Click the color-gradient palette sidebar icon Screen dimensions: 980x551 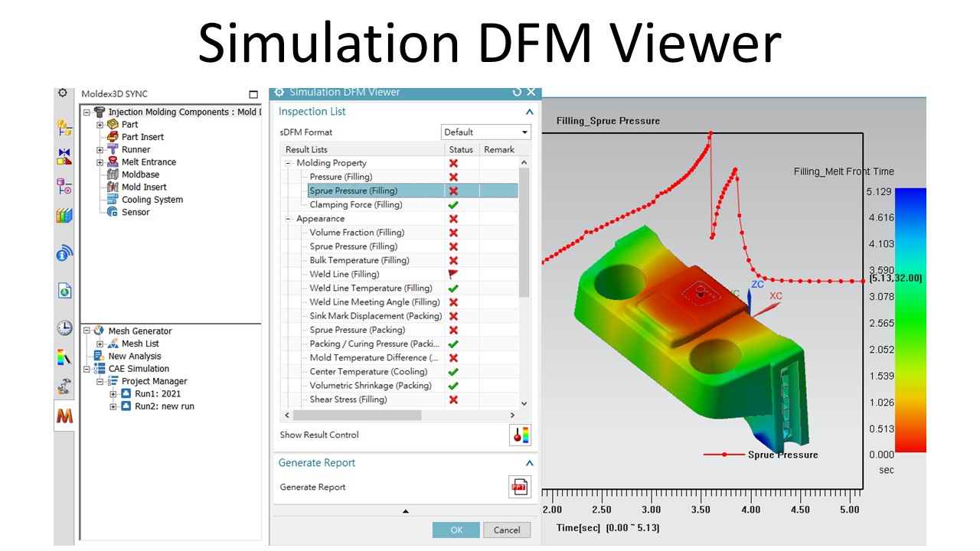pos(64,357)
